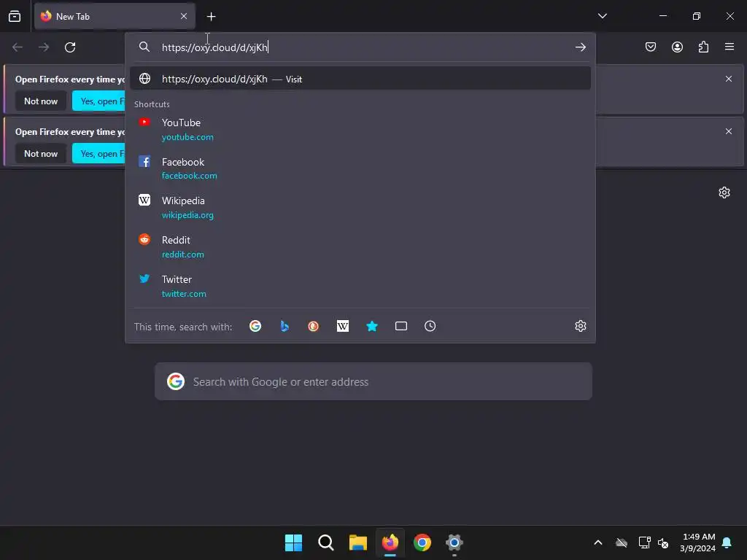This screenshot has width=747, height=560.
Task: Select the YouTube shortcut
Action: [360, 130]
